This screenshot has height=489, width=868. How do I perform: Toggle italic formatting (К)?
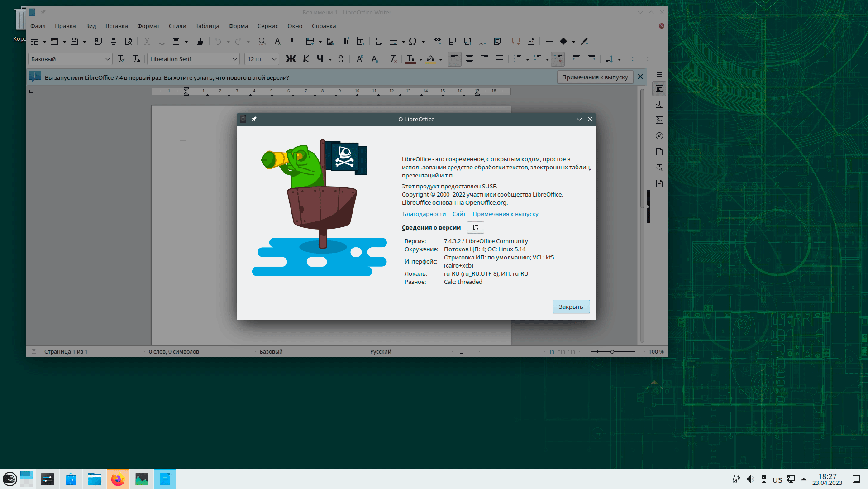[306, 59]
